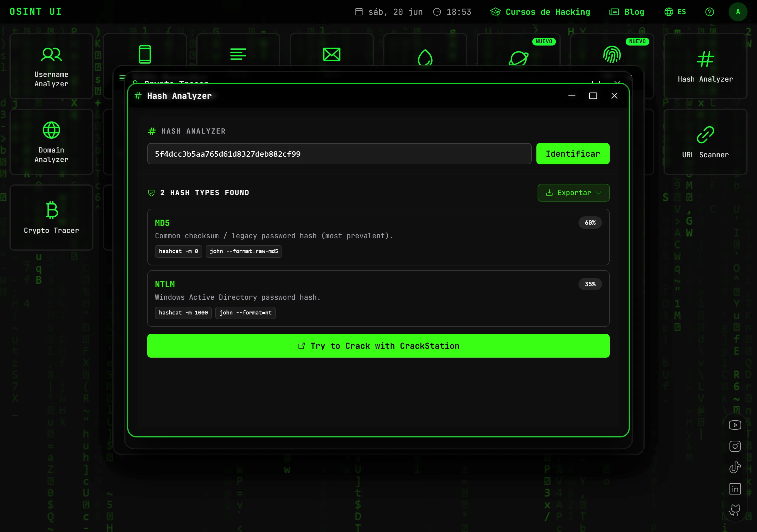This screenshot has width=757, height=532.
Task: Open the Username Analyzer tool
Action: coord(51,66)
